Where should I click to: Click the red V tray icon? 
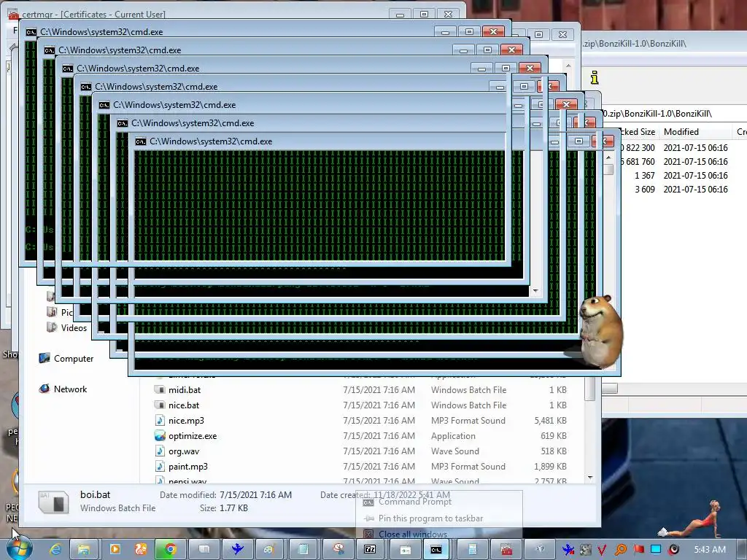602,550
